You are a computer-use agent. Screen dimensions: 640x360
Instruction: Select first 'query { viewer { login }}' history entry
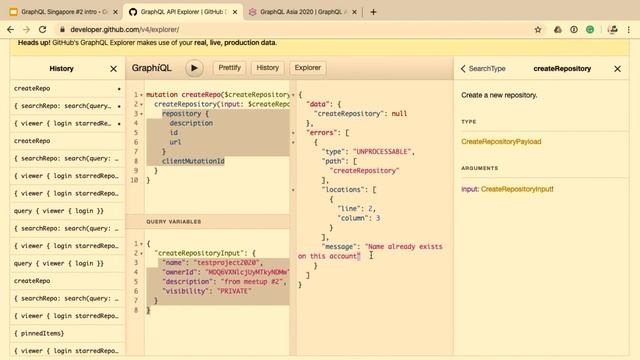pyautogui.click(x=67, y=211)
